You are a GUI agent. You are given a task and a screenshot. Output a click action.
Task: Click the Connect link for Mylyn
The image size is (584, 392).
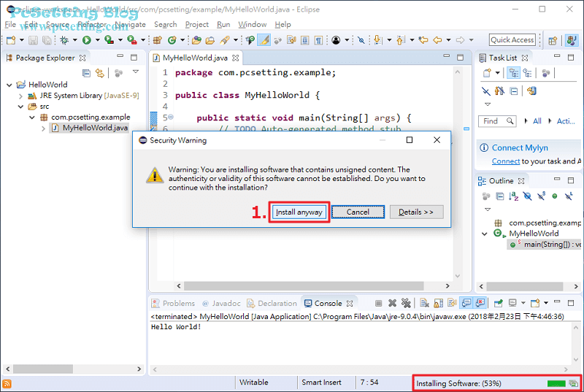tap(506, 161)
